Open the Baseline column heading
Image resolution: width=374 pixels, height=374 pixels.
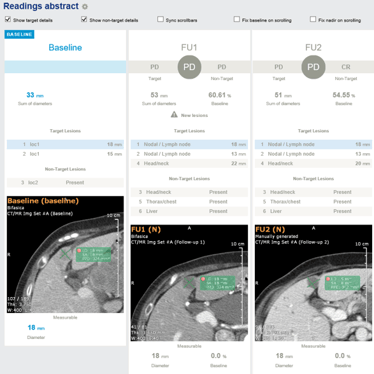coord(65,48)
